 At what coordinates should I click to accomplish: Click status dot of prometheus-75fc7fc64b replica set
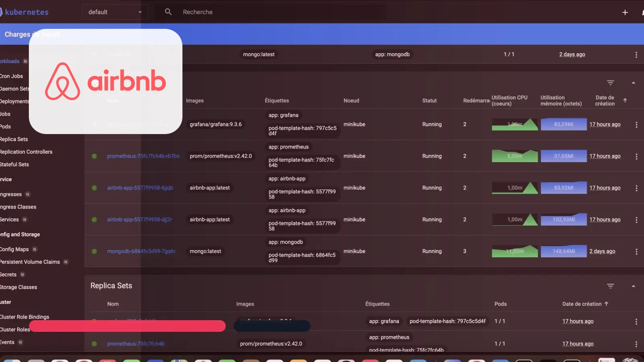[94, 344]
